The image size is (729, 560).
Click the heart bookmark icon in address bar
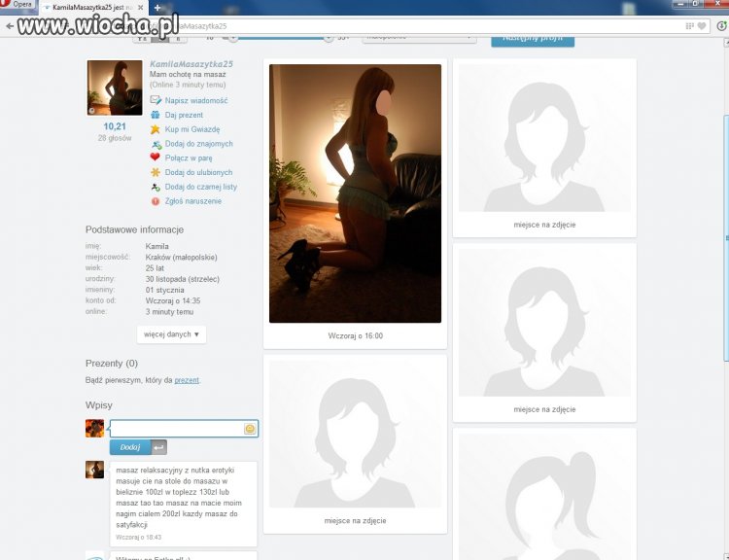[x=702, y=26]
